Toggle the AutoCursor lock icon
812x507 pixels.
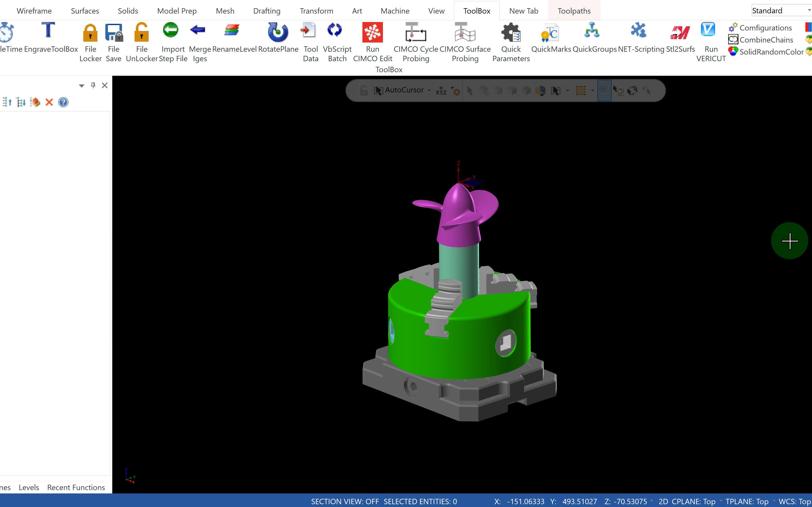coord(364,91)
